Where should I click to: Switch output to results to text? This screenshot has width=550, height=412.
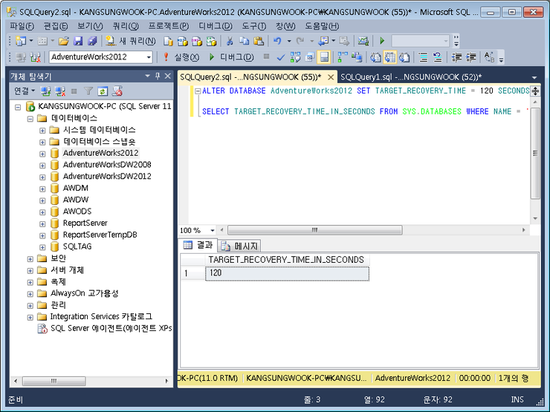coord(376,57)
